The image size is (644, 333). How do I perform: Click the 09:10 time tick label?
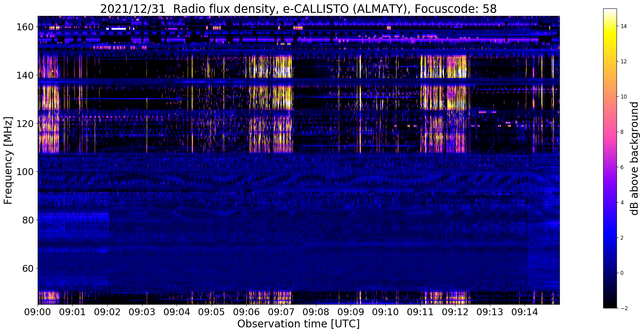click(386, 312)
